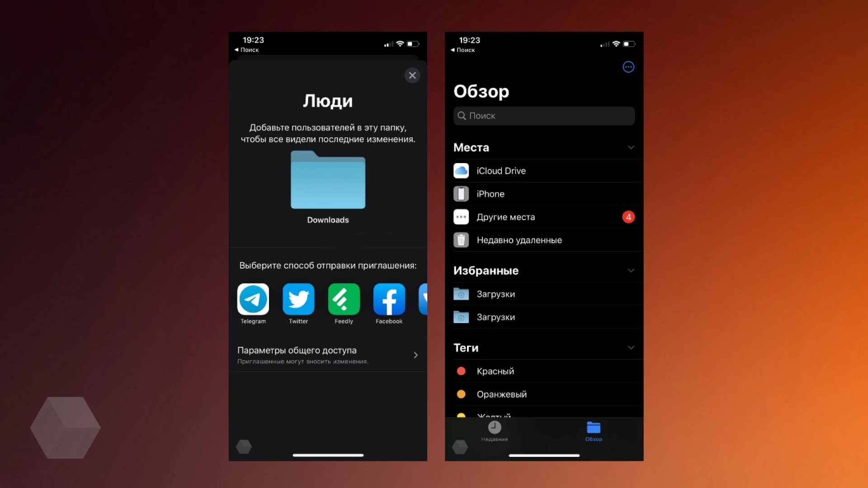Tap search field in Обзор

(543, 116)
